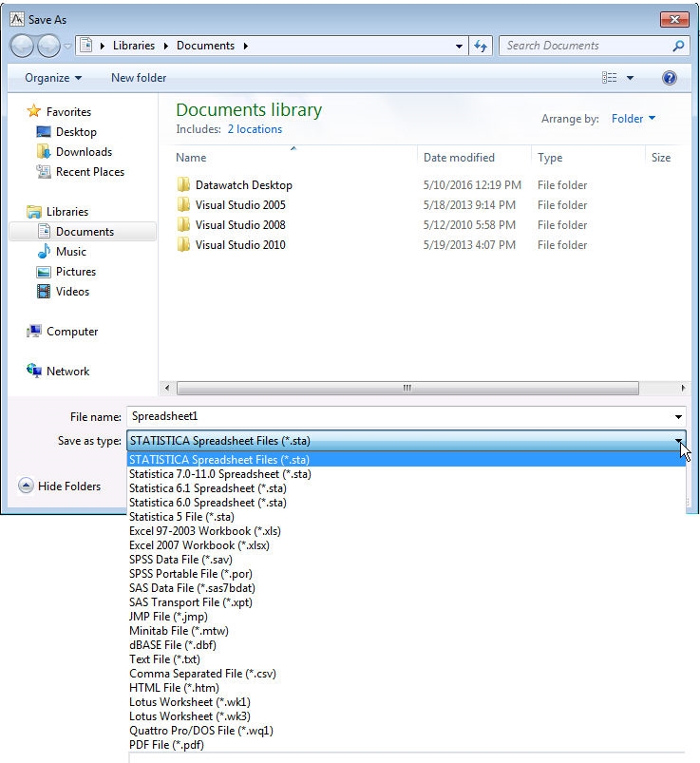
Task: Click the Visual Studio 2010 folder icon
Action: (183, 245)
